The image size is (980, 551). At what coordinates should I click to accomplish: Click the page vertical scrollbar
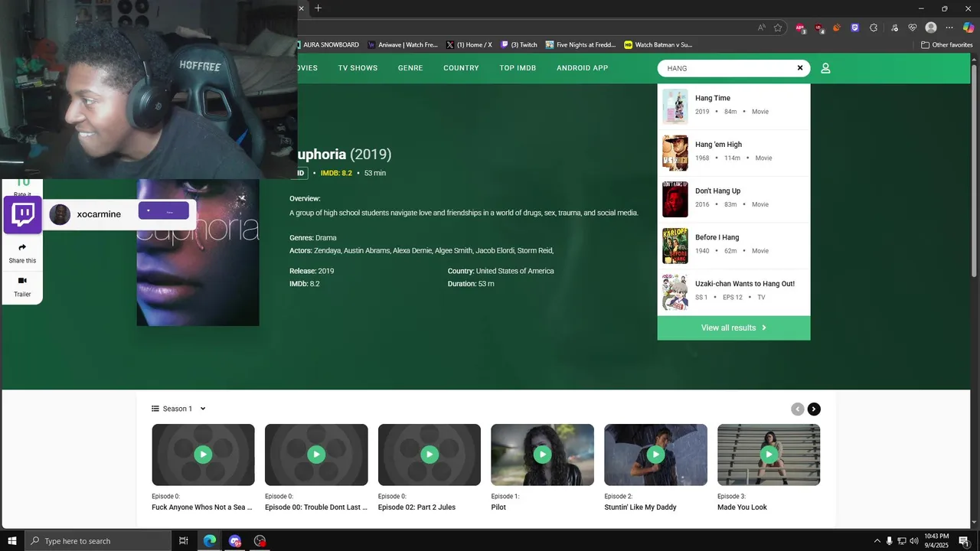click(975, 172)
